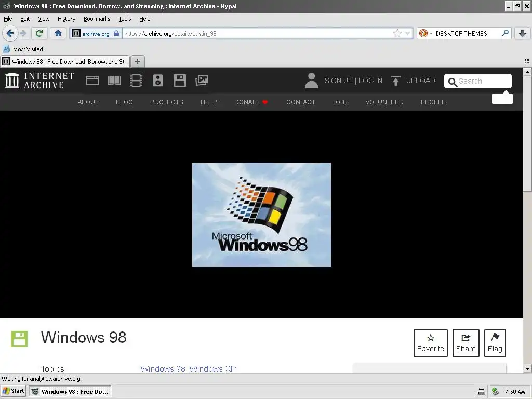532x399 pixels.
Task: Open the File menu
Action: coord(8,19)
